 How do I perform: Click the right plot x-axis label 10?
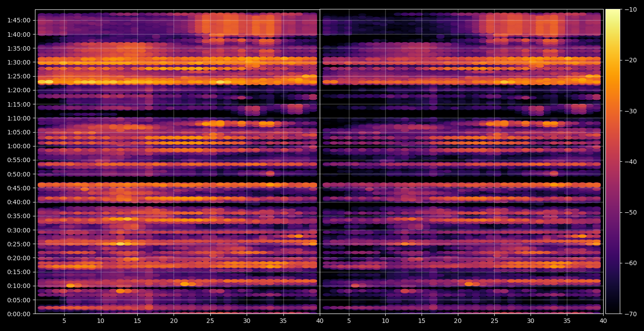click(x=385, y=321)
